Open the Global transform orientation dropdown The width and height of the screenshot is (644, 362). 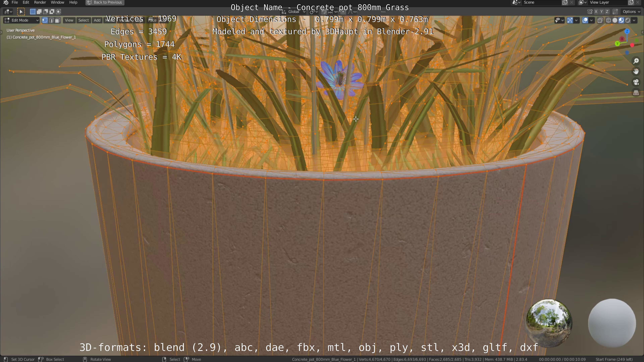[x=293, y=12]
